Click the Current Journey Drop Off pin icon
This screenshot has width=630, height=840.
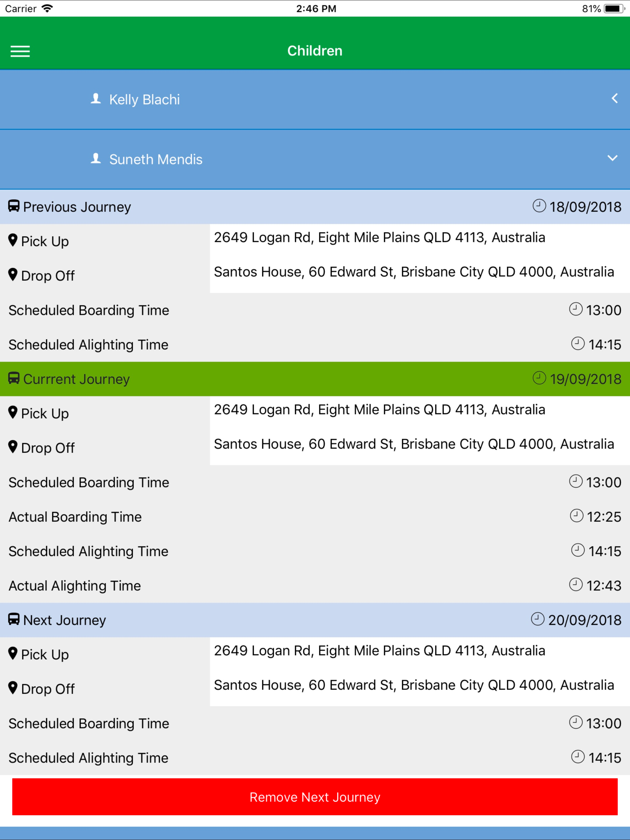[13, 447]
